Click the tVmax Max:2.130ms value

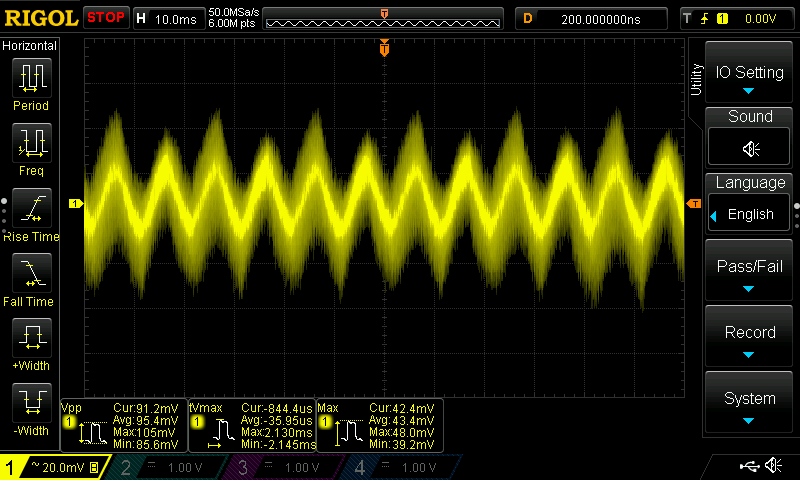tap(276, 433)
